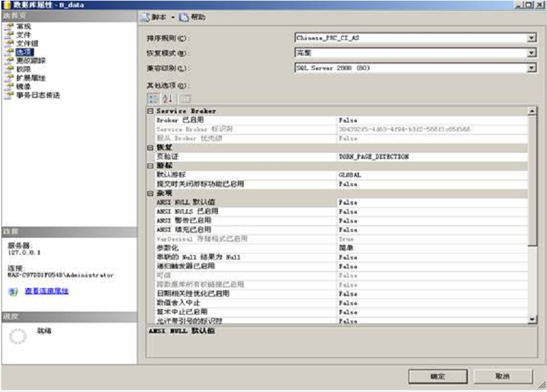Screen dimensions: 547x392
Task: Open the 文件组 page
Action: [27, 43]
